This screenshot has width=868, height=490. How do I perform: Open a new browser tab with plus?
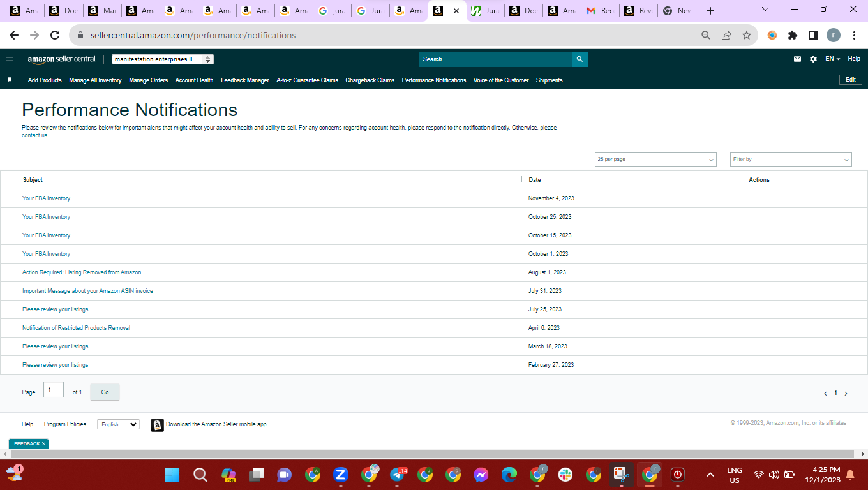pyautogui.click(x=710, y=11)
